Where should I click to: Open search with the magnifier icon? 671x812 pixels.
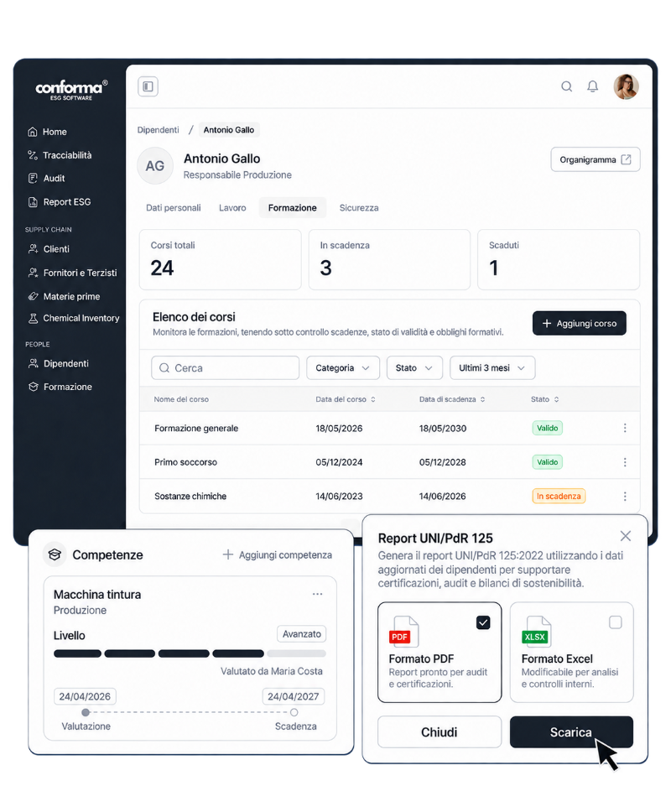point(566,86)
